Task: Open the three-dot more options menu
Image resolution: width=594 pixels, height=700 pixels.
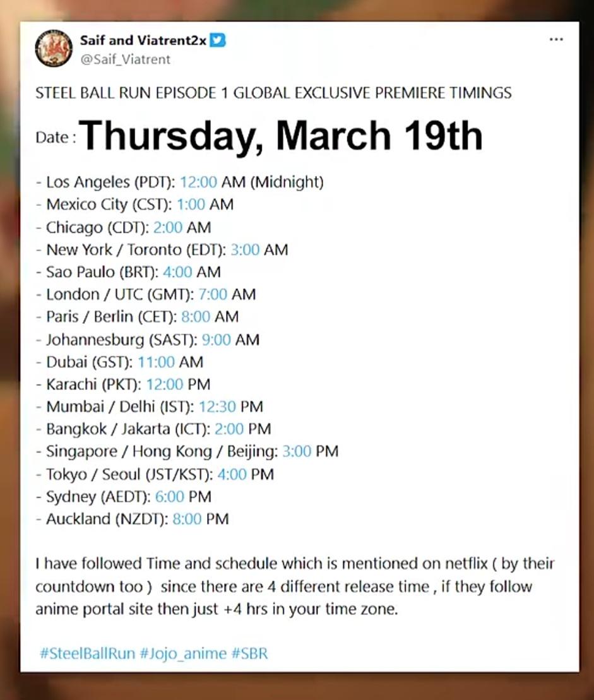Action: click(x=555, y=40)
